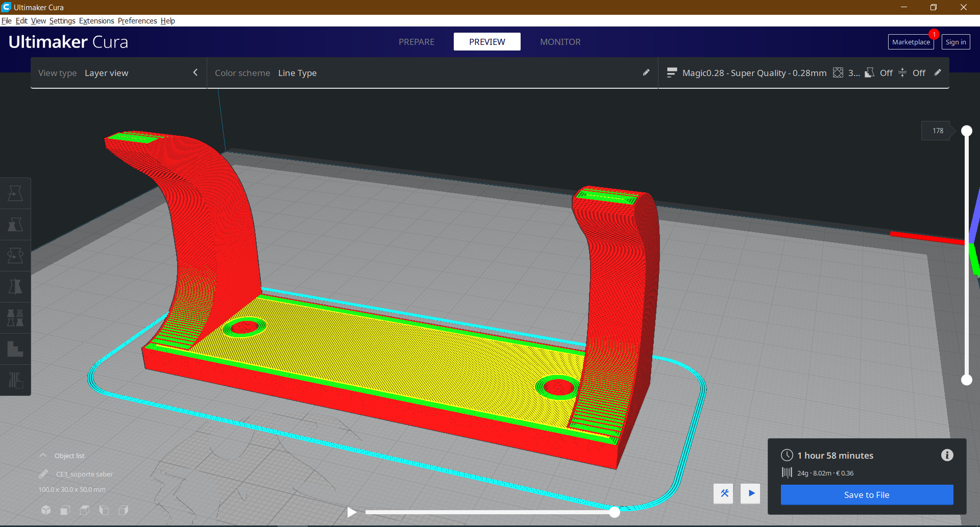Select the Move tool in left toolbar
980x527 pixels.
[15, 193]
